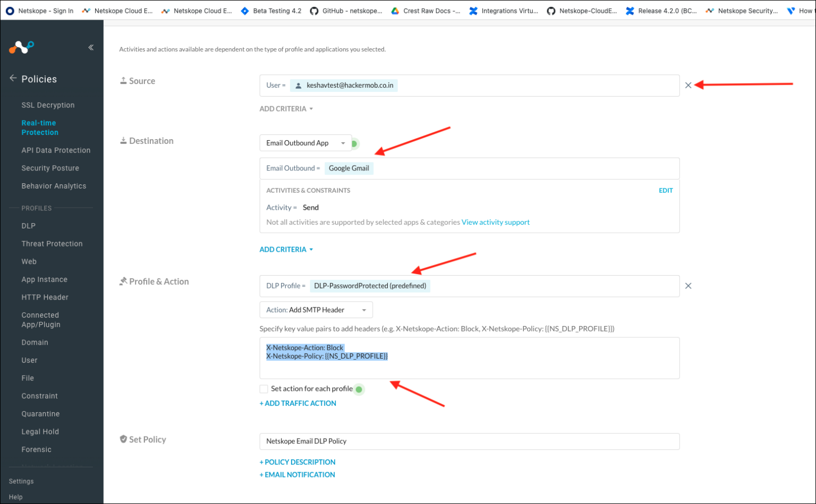Click EDIT for Activities & Constraints
This screenshot has height=504, width=816.
pos(666,190)
